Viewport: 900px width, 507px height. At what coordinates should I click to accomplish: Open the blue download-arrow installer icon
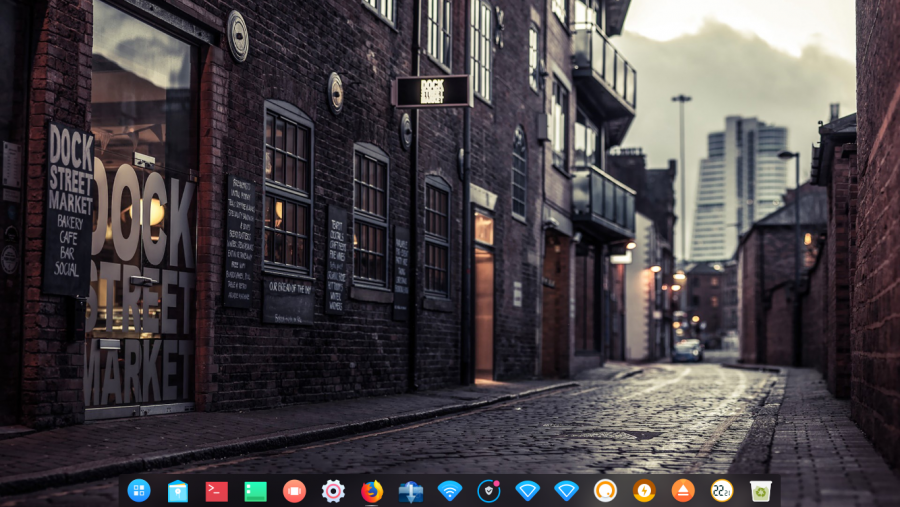tap(411, 491)
